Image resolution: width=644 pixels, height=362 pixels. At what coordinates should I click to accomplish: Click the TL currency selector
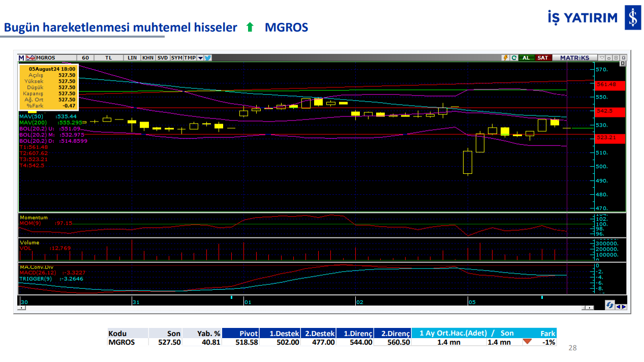(108, 57)
